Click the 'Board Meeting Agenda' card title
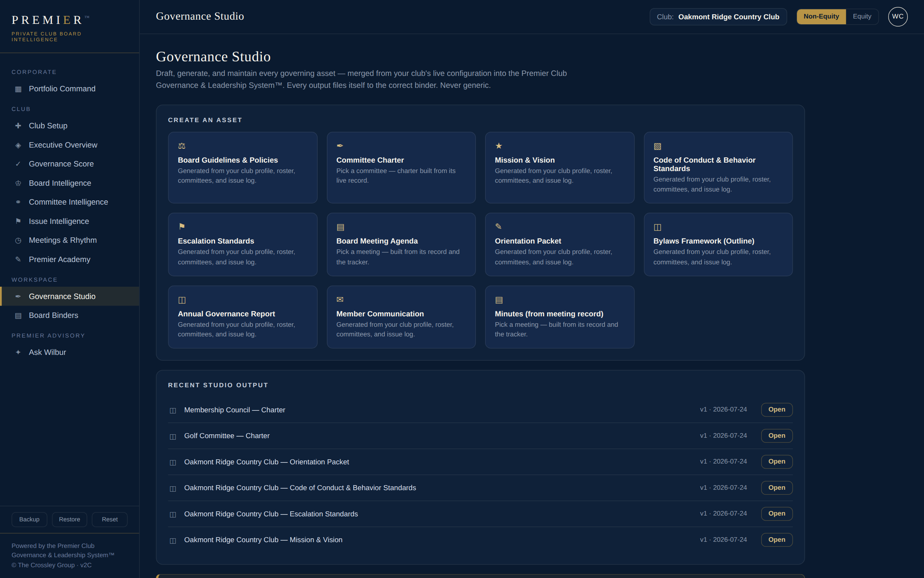 (x=377, y=241)
